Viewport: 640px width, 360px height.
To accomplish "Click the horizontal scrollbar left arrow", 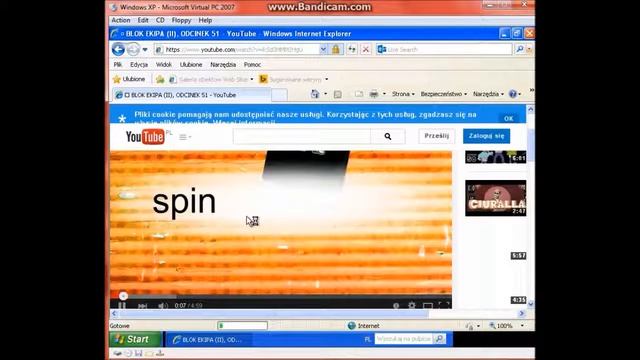I will (114, 313).
